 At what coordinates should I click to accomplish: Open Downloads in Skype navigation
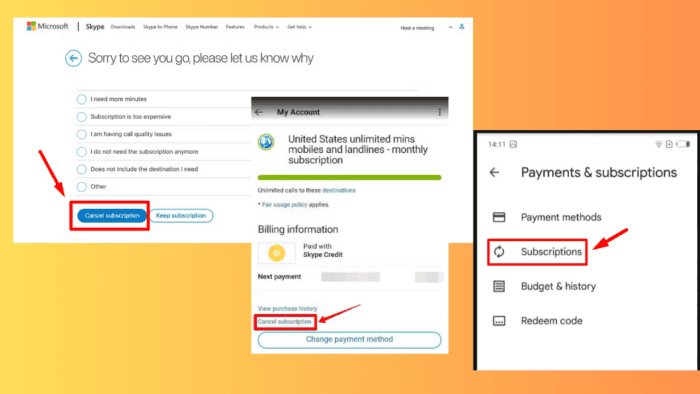123,27
